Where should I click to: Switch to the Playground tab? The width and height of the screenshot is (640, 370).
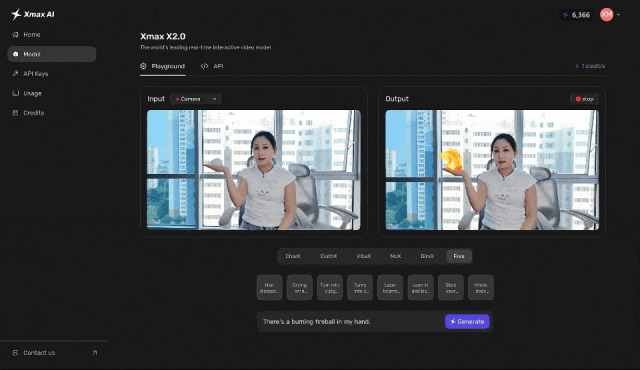pyautogui.click(x=162, y=66)
